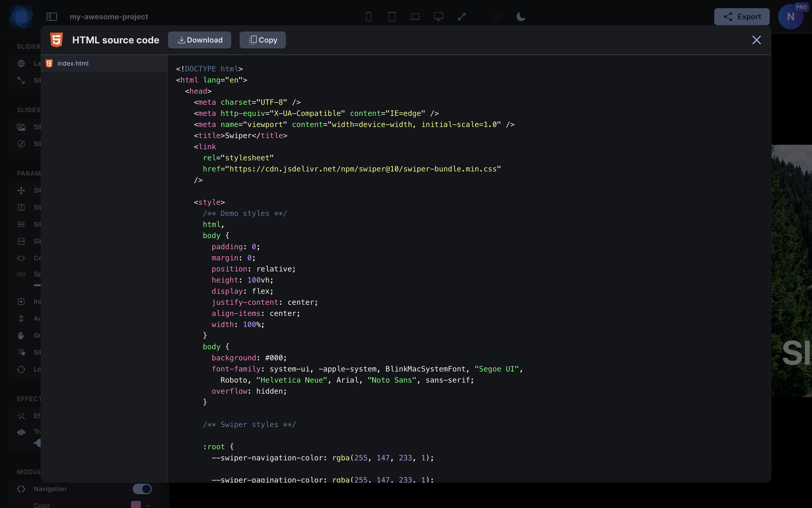Click the initial slide icon labeled Ini
This screenshot has width=812, height=508.
[21, 302]
